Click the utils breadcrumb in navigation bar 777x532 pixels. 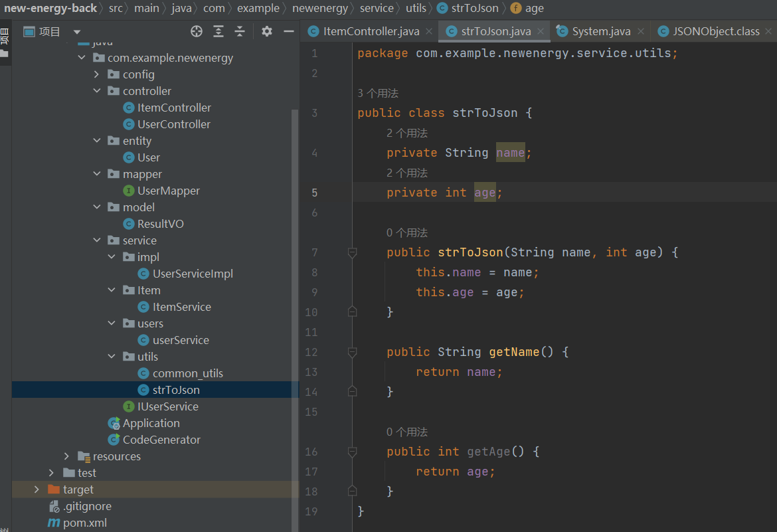[x=416, y=9]
